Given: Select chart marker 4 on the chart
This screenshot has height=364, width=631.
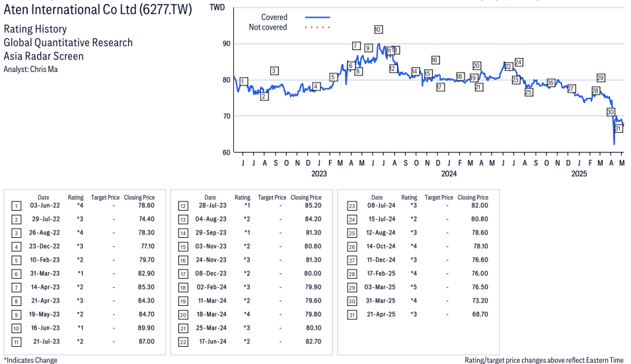Looking at the screenshot, I should [x=316, y=87].
